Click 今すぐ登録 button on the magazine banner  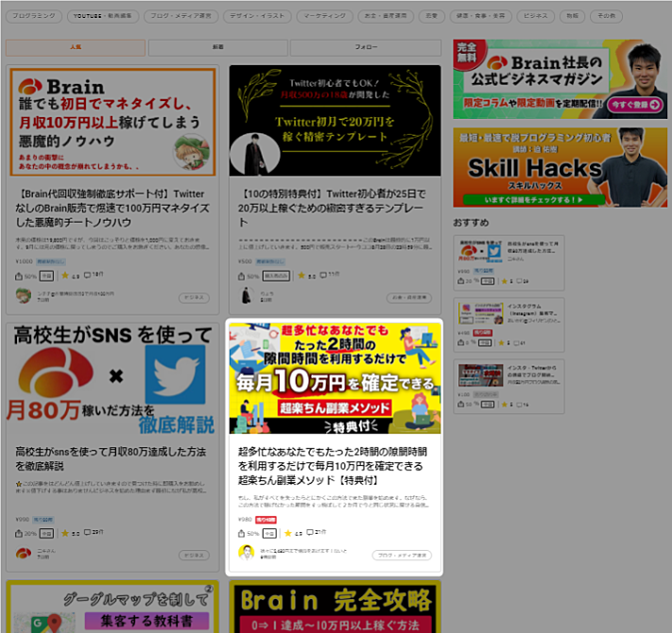click(x=635, y=105)
